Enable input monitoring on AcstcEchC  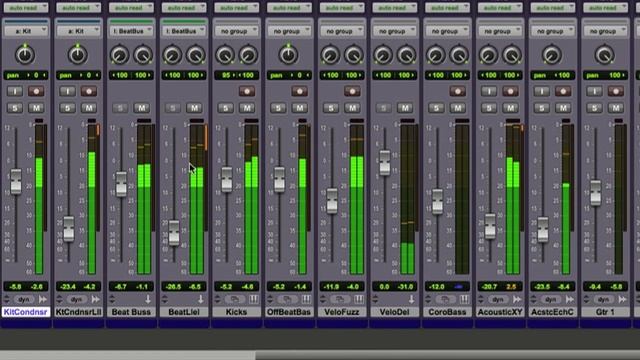(x=541, y=91)
